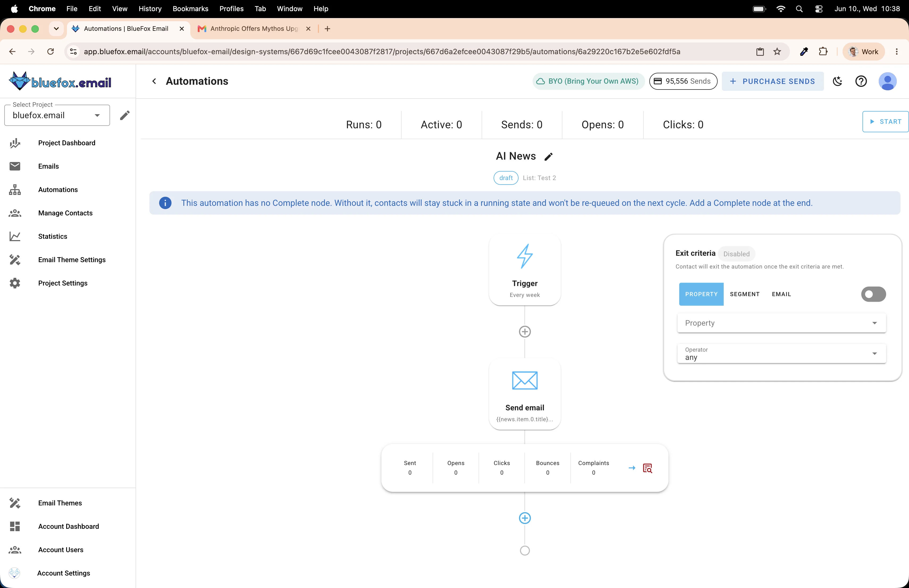The image size is (909, 588).
Task: Enable the exit criteria toggle switch
Action: click(873, 294)
